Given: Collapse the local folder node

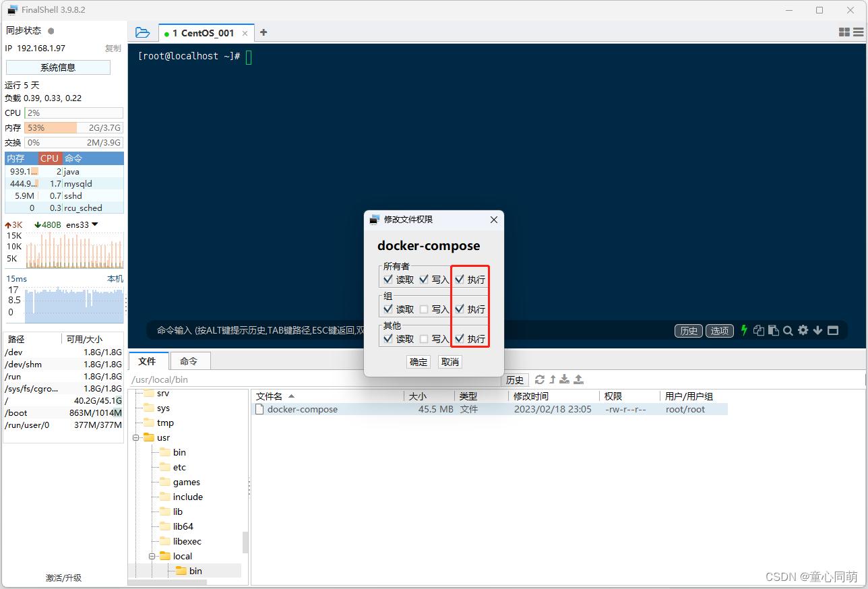Looking at the screenshot, I should 152,555.
